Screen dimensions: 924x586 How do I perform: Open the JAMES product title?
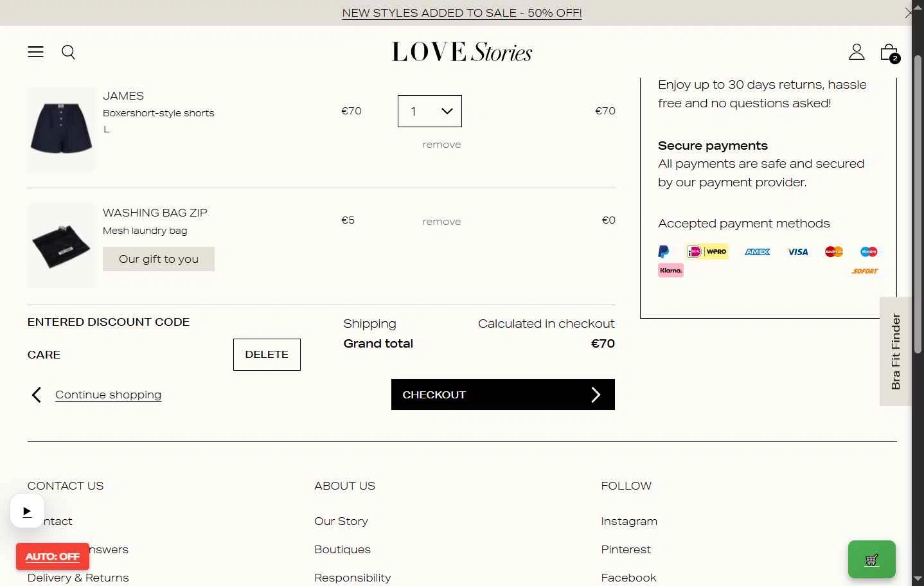123,96
